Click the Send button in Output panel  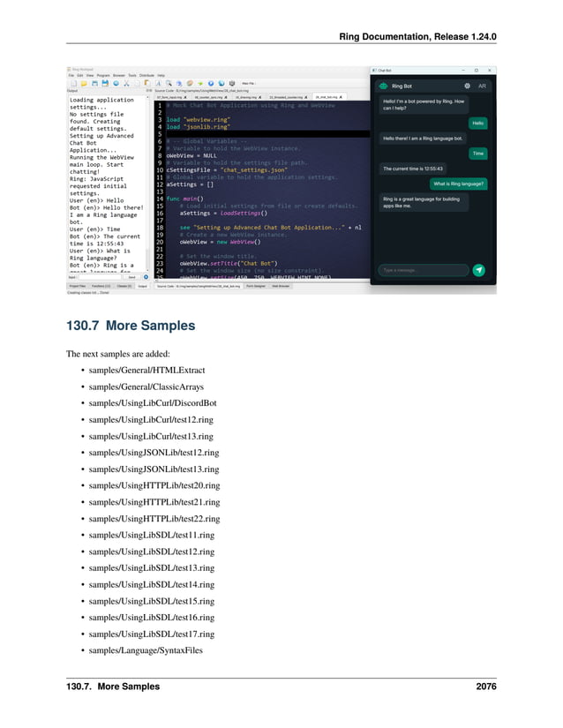tap(131, 277)
